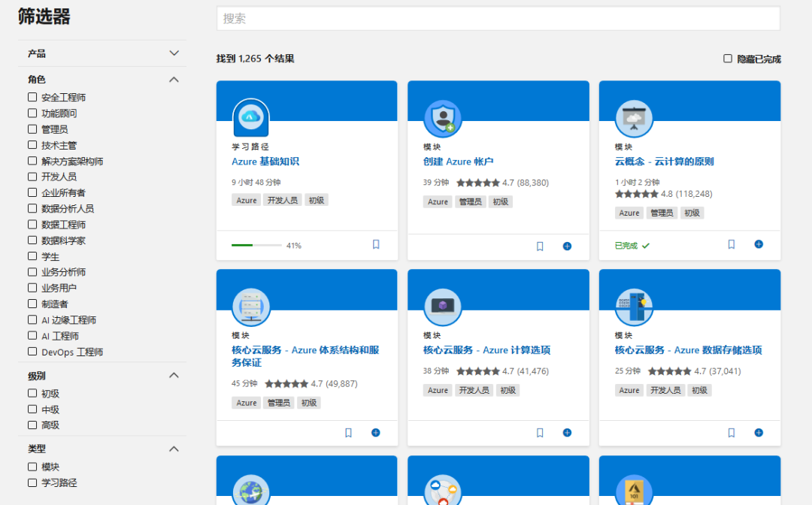Click star rating 4.8 on 云概念 card

point(637,194)
